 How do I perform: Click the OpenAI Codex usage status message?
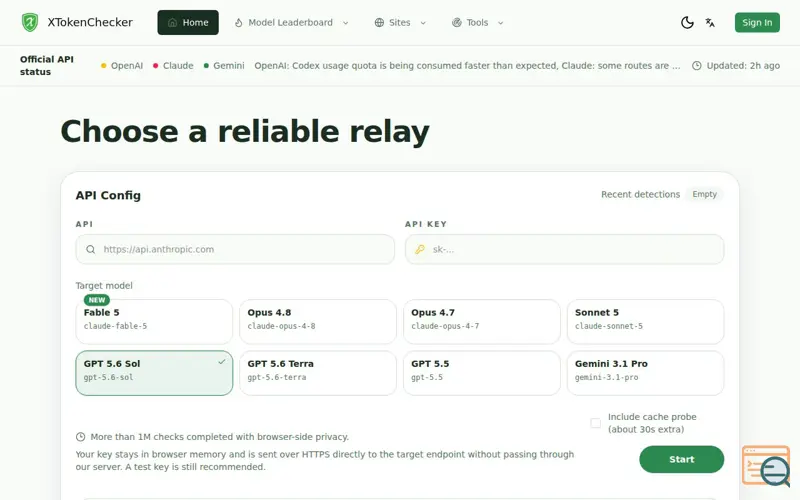pyautogui.click(x=467, y=66)
